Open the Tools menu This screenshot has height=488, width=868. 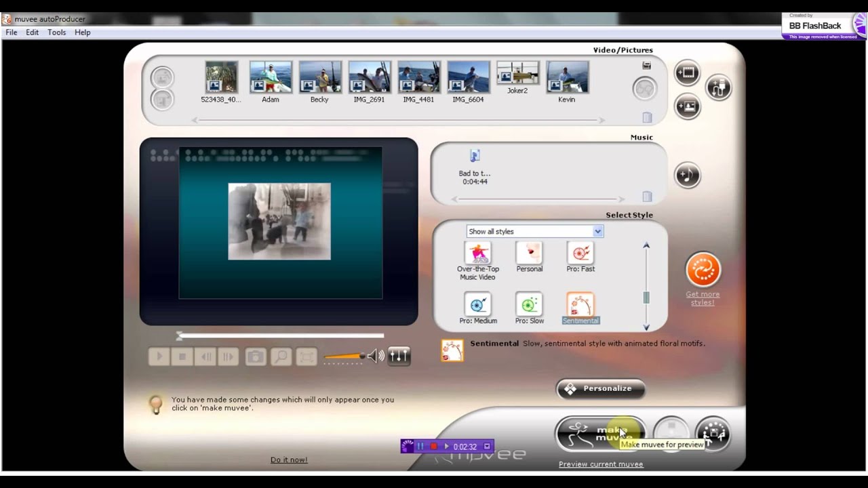tap(57, 33)
